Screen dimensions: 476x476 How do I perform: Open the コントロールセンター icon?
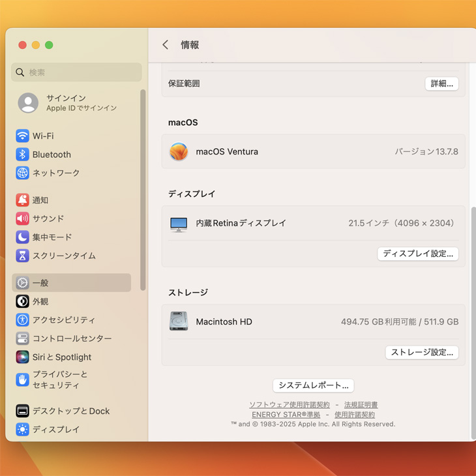[22, 338]
